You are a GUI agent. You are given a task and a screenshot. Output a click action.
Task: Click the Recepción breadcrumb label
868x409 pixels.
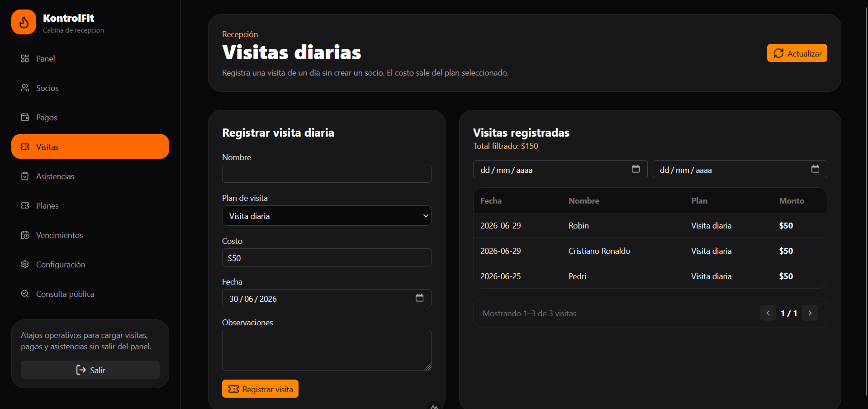click(x=240, y=34)
